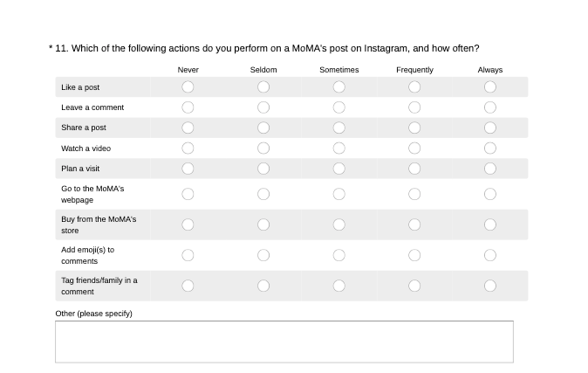Image resolution: width=588 pixels, height=373 pixels.
Task: Select Never for Like a post
Action: click(188, 86)
